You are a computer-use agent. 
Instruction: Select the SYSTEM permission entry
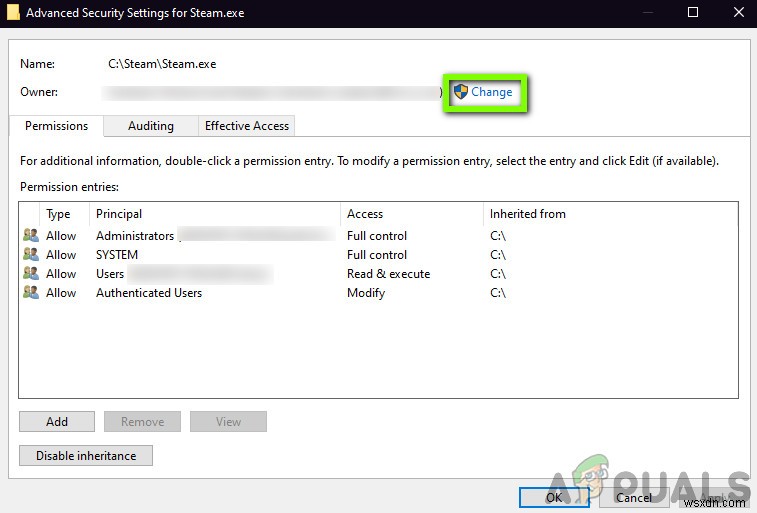coord(378,255)
